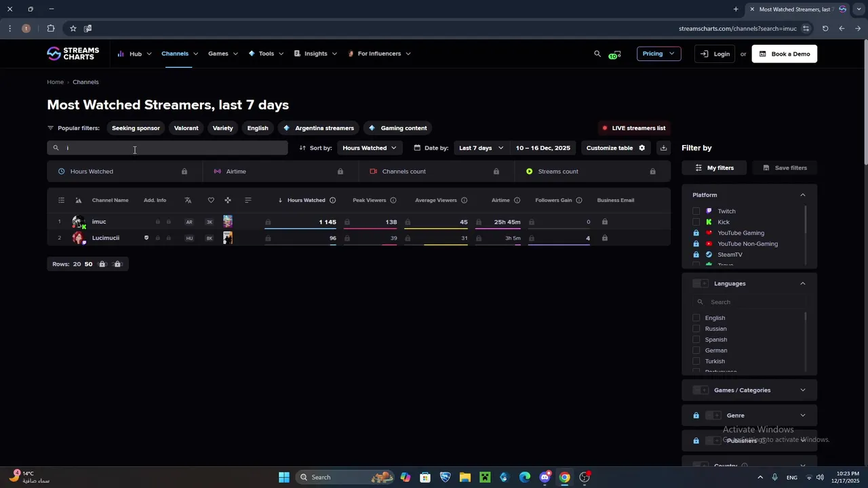The width and height of the screenshot is (868, 488).
Task: Check the English language checkbox
Action: (x=696, y=318)
